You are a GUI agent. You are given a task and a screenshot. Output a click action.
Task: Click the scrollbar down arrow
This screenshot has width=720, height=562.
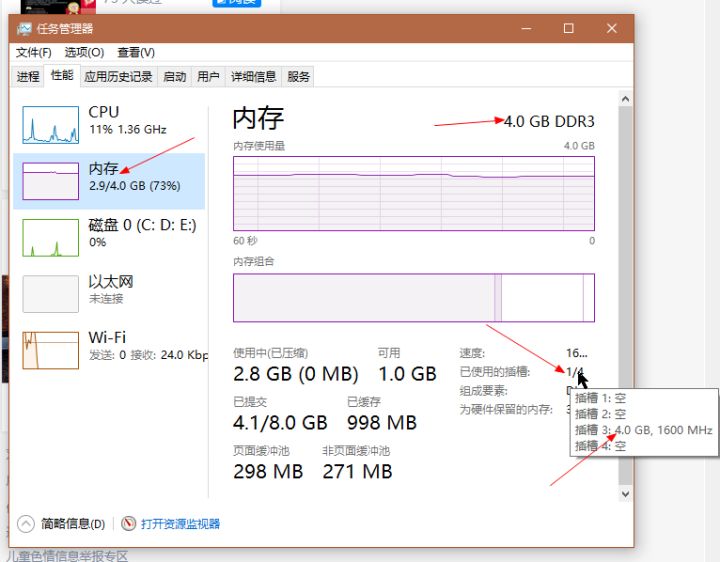[x=626, y=493]
